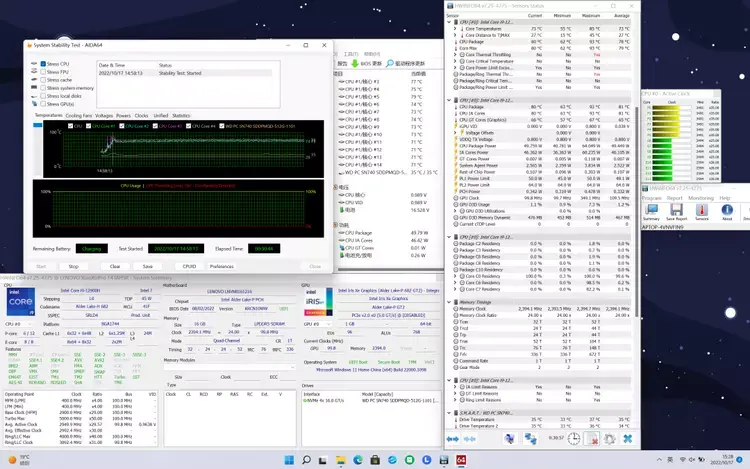Click the reset clock icon in Sensors Status footer
Viewport: 750px width, 469px height.
[574, 438]
